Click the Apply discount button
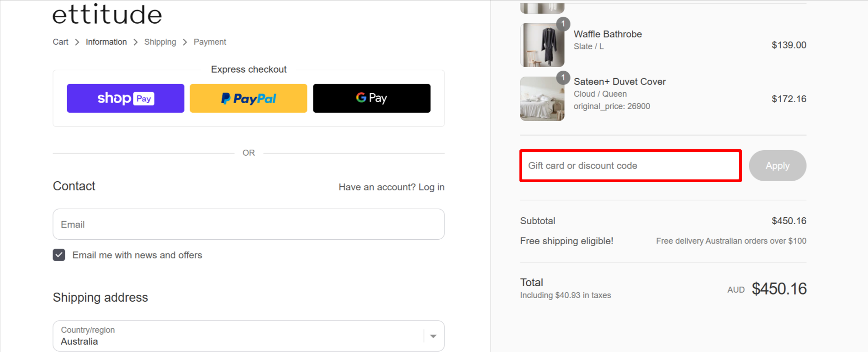Screen dimensions: 868x352 coord(778,166)
